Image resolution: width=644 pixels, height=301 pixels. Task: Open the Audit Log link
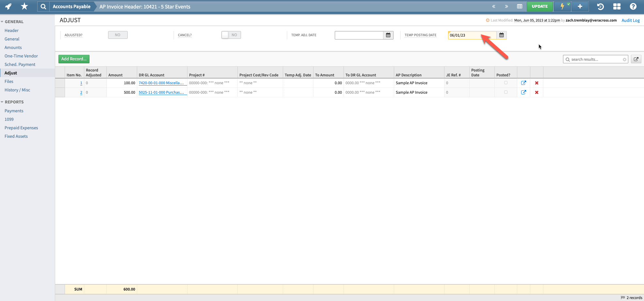pyautogui.click(x=630, y=20)
